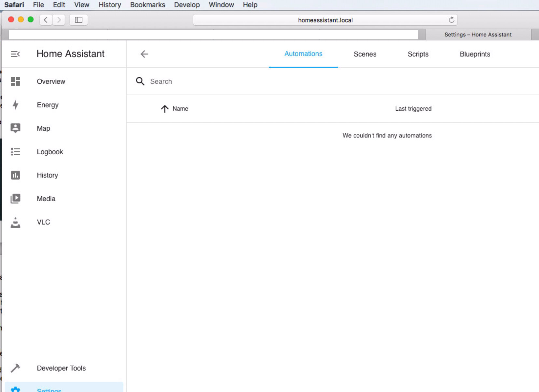
Task: Click the Settings gear icon
Action: click(15, 389)
